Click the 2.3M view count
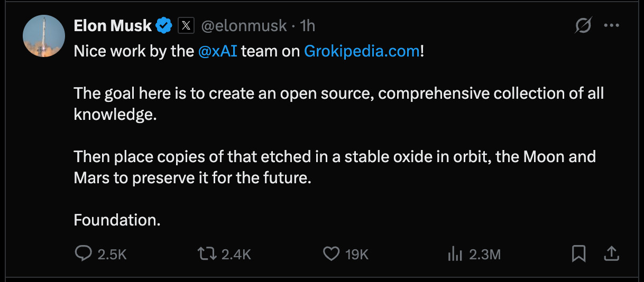The height and width of the screenshot is (282, 644). (484, 255)
